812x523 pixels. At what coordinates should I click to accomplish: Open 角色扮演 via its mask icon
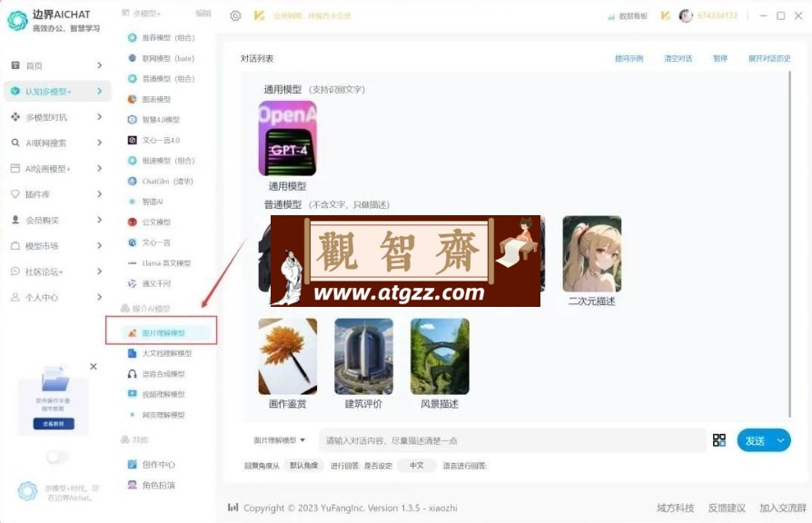pos(132,485)
